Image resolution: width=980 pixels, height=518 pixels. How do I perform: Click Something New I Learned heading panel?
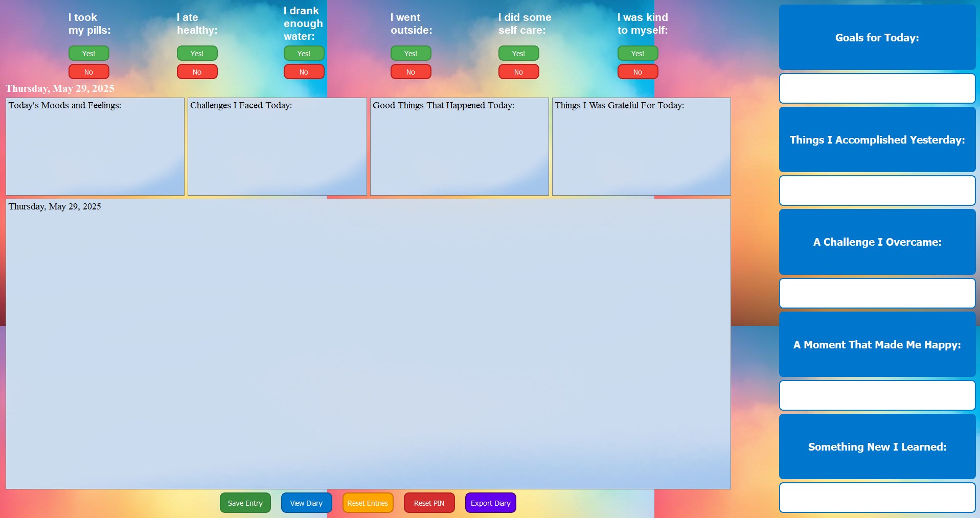877,446
